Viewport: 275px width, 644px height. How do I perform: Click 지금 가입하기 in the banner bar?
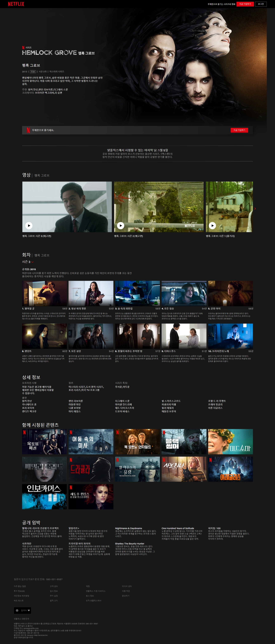point(239,130)
